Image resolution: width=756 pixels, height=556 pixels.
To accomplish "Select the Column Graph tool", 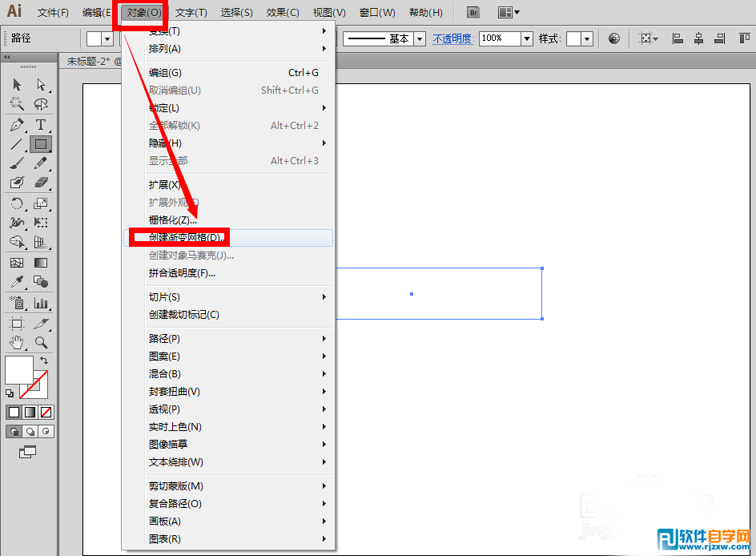I will tap(41, 303).
